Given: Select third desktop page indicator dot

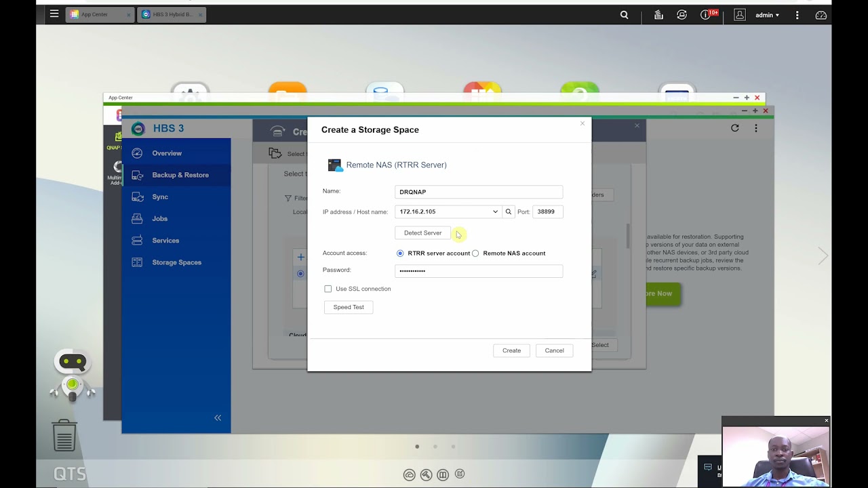Looking at the screenshot, I should [453, 447].
